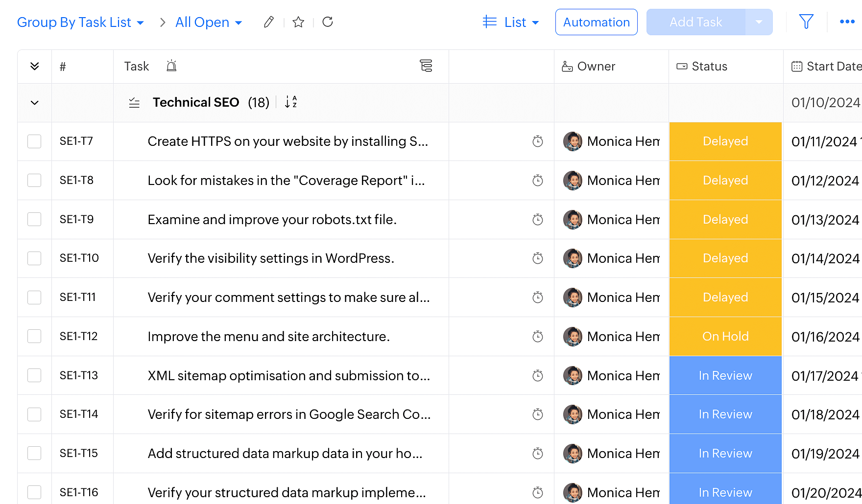
Task: Click the On Hold status cell for SE1-T12
Action: click(725, 337)
